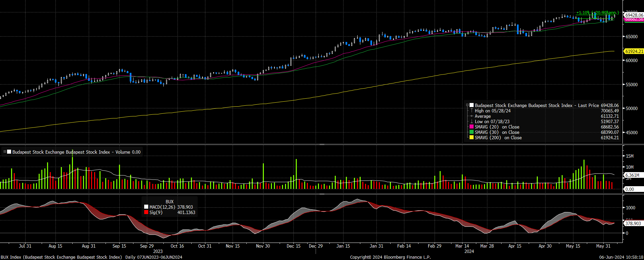Image resolution: width=644 pixels, height=260 pixels.
Task: Click the 2024 year label on axis
Action: 469,251
